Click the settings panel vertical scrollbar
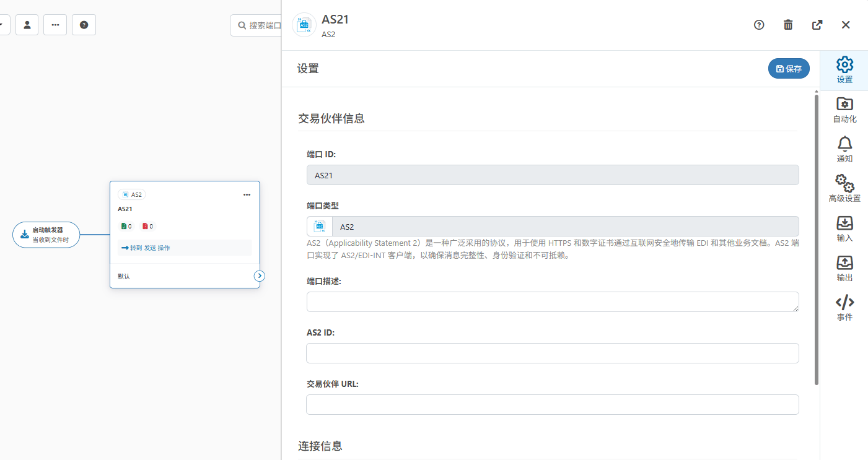The height and width of the screenshot is (460, 868). (817, 239)
